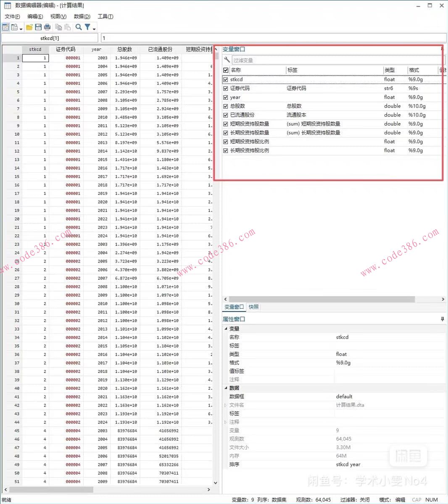The width and height of the screenshot is (448, 504).
Task: Click the 计算结果.dta file name value
Action: [350, 405]
